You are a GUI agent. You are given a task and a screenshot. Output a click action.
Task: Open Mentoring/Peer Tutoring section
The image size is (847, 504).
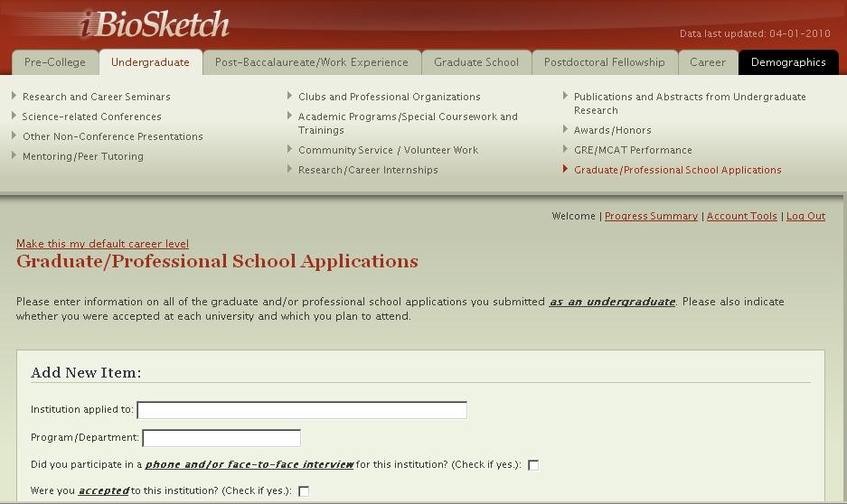pyautogui.click(x=82, y=156)
